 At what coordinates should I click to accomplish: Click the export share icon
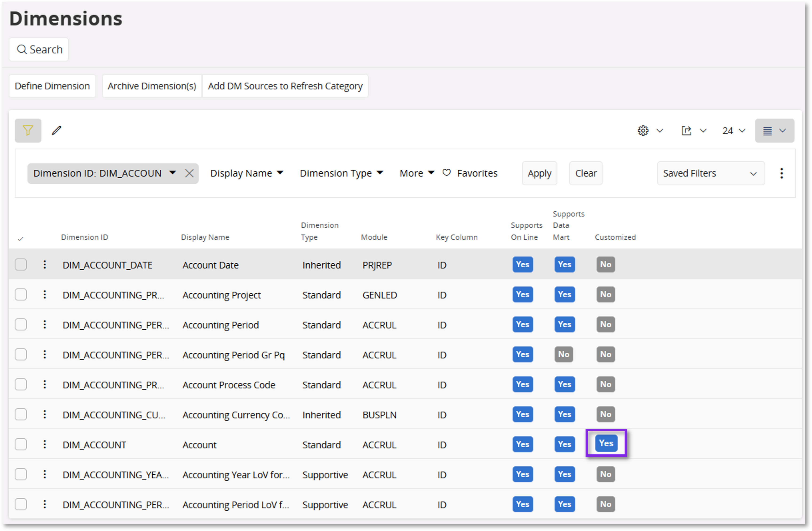point(686,131)
